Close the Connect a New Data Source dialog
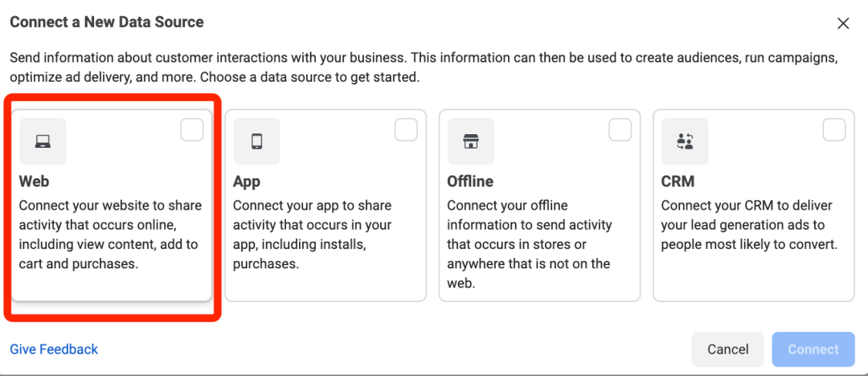Image resolution: width=868 pixels, height=376 pixels. tap(843, 23)
